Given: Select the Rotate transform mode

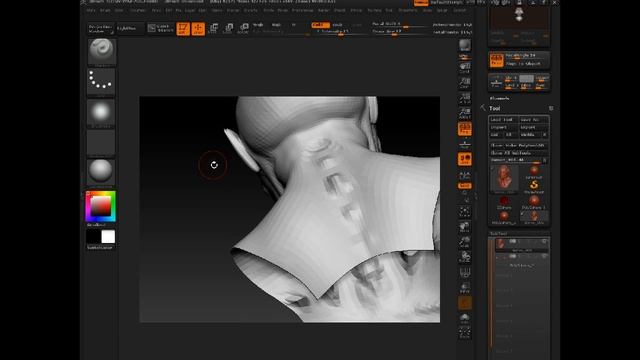Looking at the screenshot, I should tap(243, 28).
